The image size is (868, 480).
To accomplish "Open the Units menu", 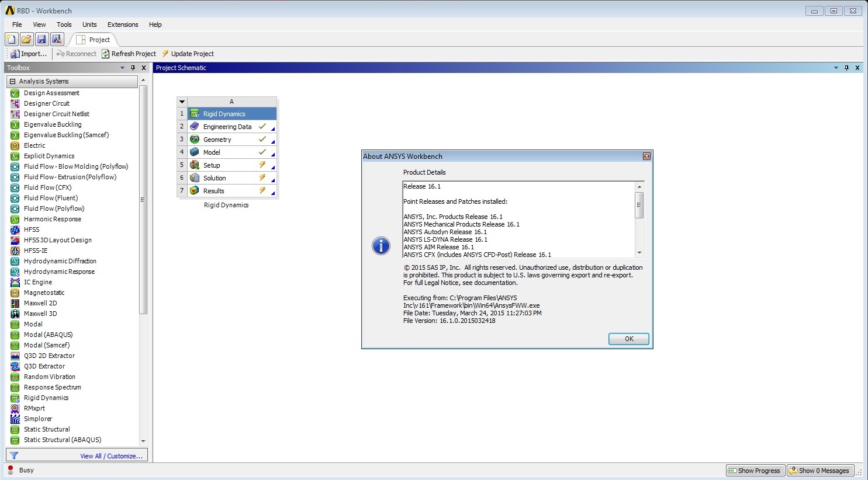I will coord(89,25).
